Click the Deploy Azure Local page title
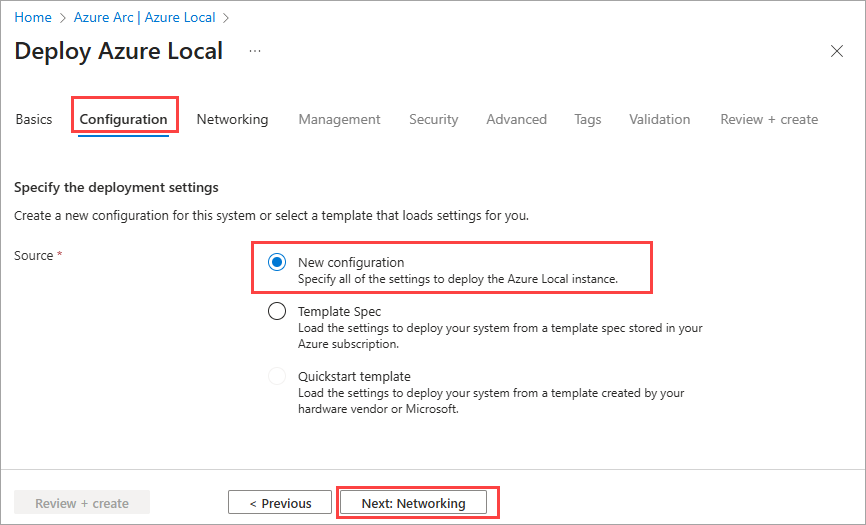866x525 pixels. pyautogui.click(x=119, y=51)
